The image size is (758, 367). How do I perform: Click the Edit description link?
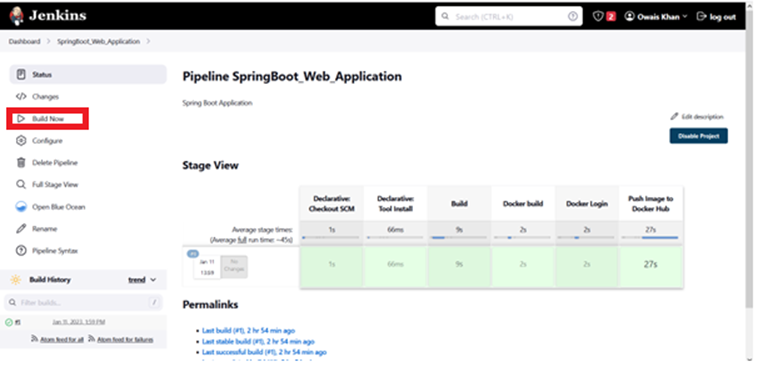click(702, 117)
